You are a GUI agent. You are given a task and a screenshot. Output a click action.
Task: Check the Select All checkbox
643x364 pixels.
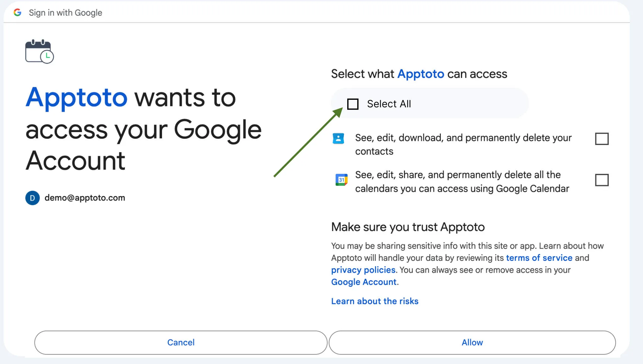353,104
